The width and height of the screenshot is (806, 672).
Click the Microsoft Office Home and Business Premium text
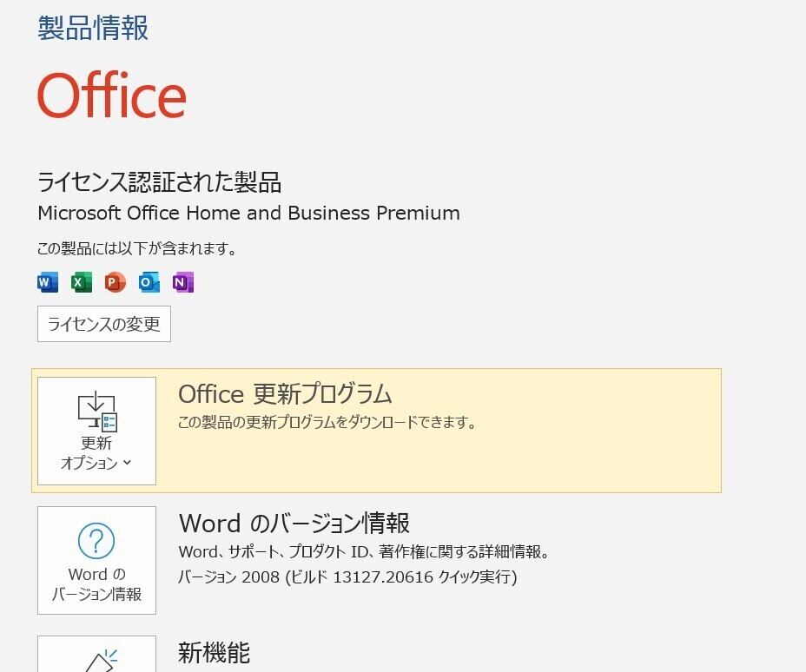248,213
